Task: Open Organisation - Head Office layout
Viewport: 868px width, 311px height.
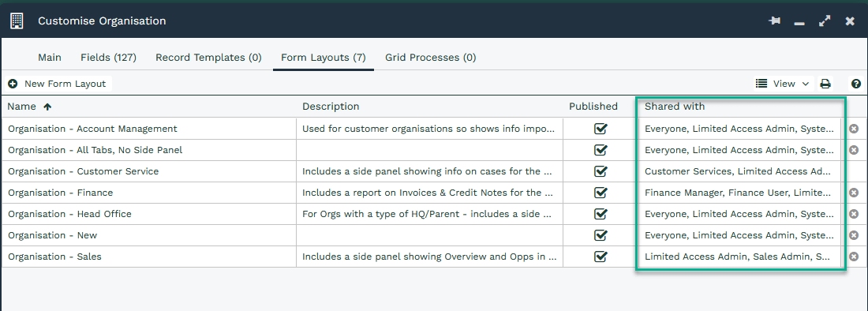Action: point(69,214)
